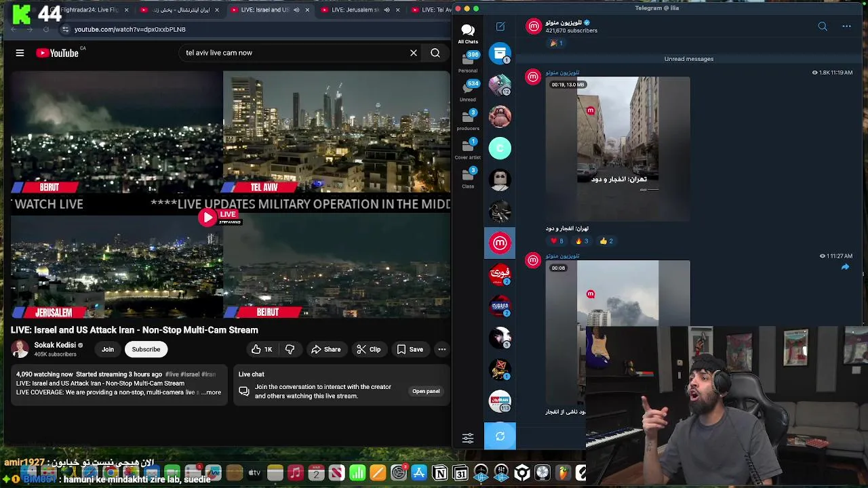Select the All Chats folder in Telegram

coord(468,33)
